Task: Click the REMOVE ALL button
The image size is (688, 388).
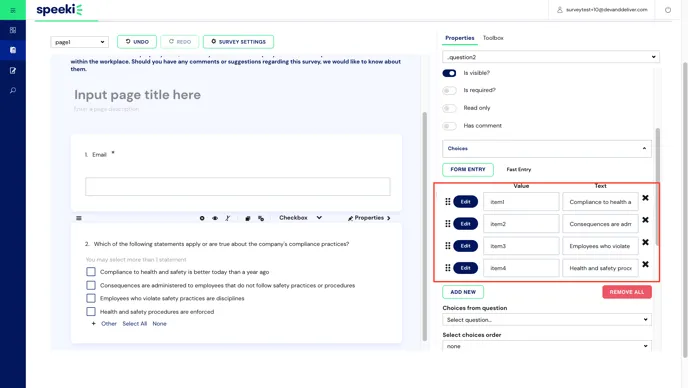Action: (627, 292)
